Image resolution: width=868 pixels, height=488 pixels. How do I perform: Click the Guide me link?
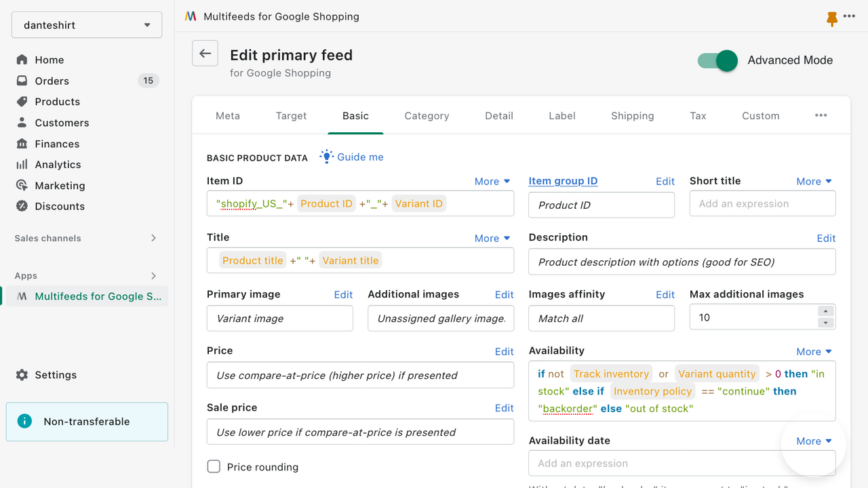point(360,157)
